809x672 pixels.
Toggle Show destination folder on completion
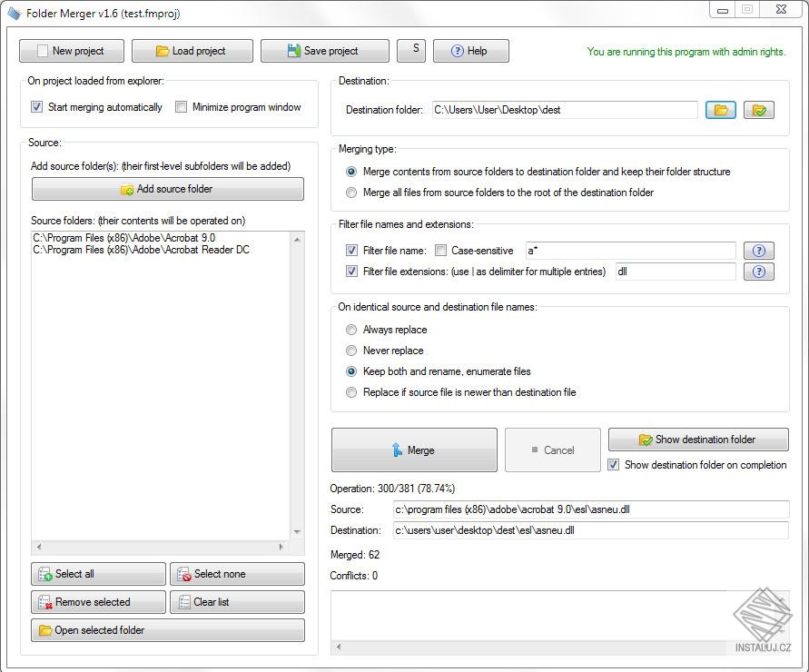coord(614,465)
